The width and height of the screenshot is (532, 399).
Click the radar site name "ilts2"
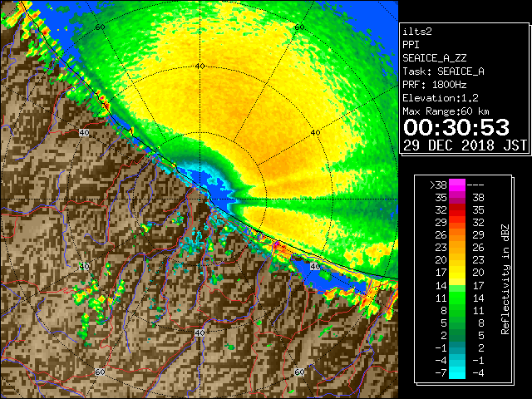[x=417, y=32]
